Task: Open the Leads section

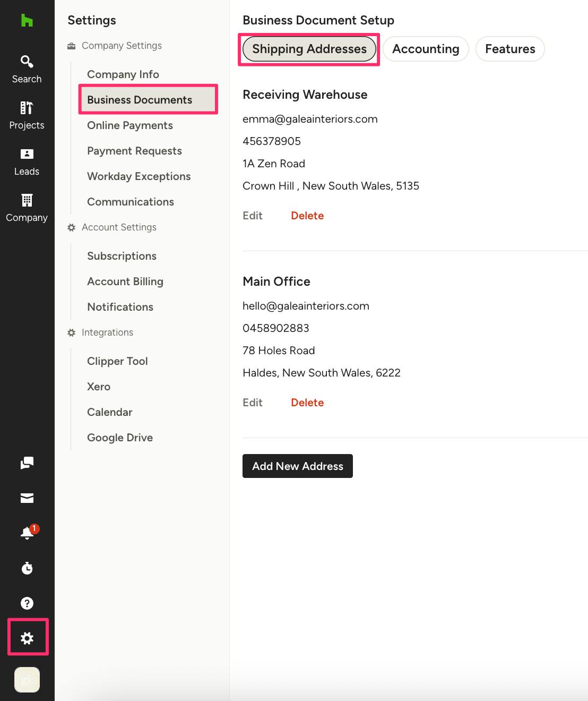Action: click(x=27, y=161)
